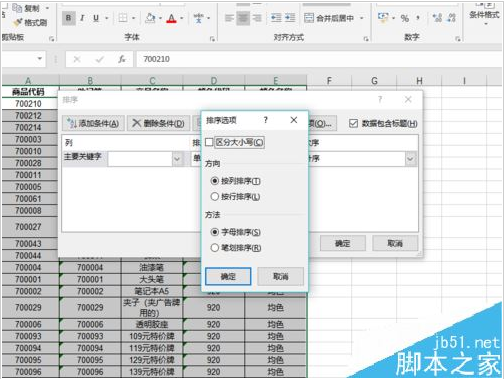This screenshot has width=504, height=379.
Task: Click the Fill Color bucket icon
Action: point(151,18)
